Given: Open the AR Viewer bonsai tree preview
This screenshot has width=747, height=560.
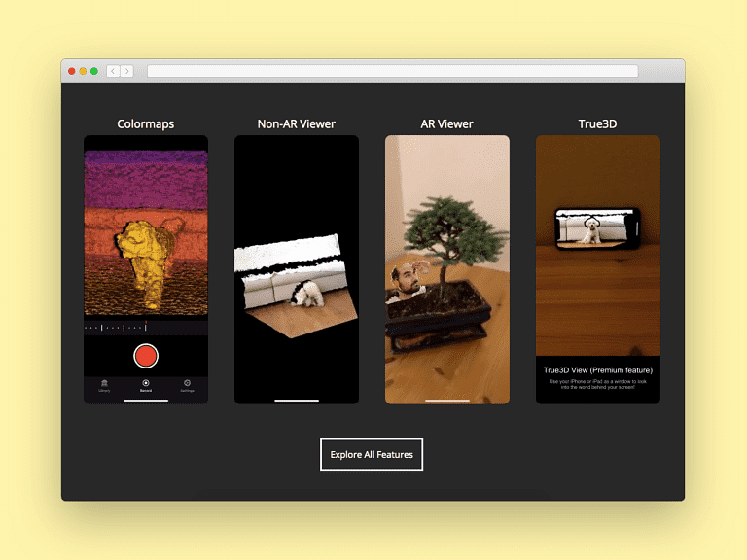Looking at the screenshot, I should pos(446,269).
